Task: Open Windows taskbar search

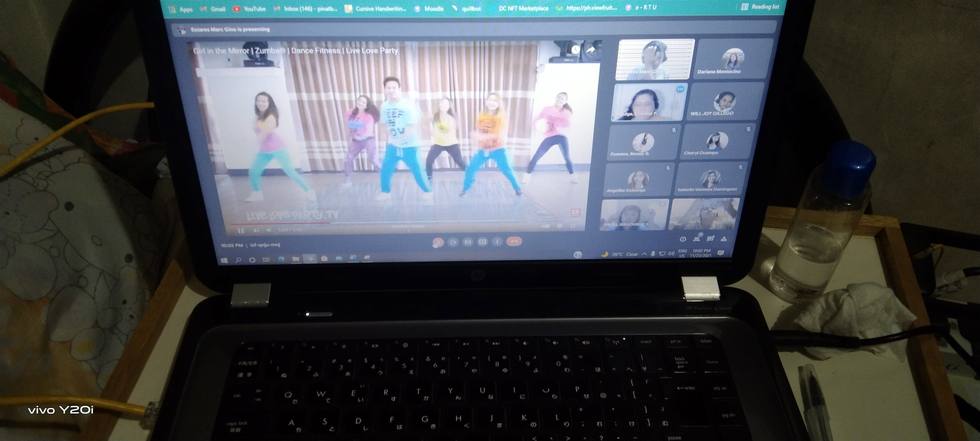Action: tap(238, 260)
